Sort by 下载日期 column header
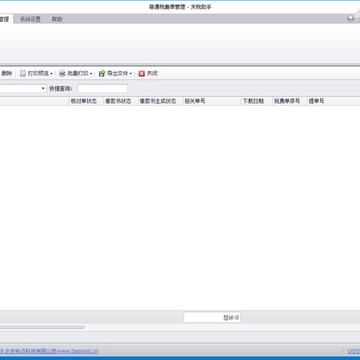 256,101
